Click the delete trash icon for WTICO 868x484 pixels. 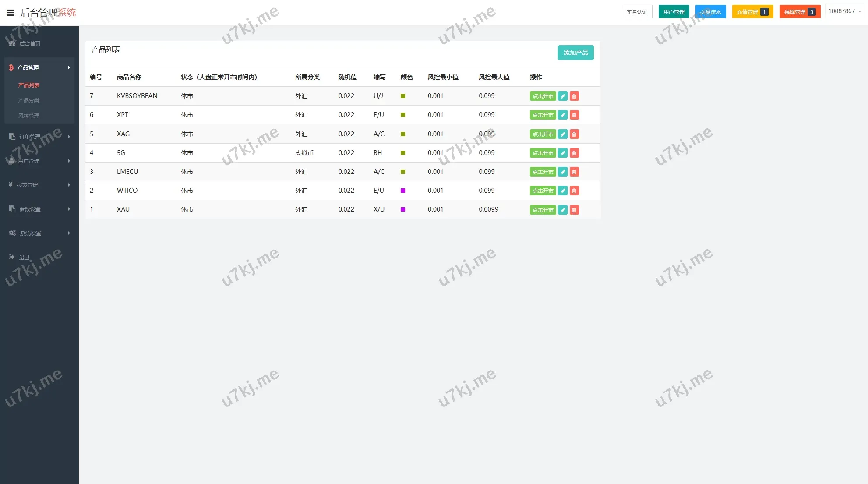[574, 191]
